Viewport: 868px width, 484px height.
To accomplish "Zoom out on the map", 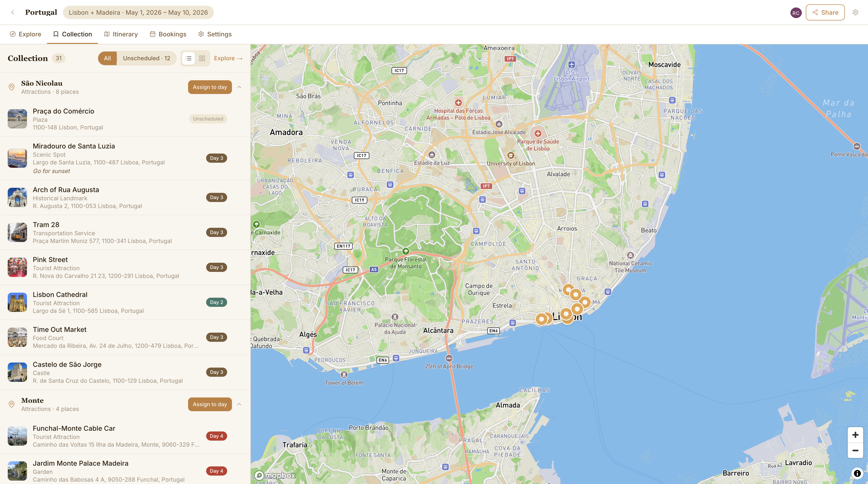I will click(855, 451).
